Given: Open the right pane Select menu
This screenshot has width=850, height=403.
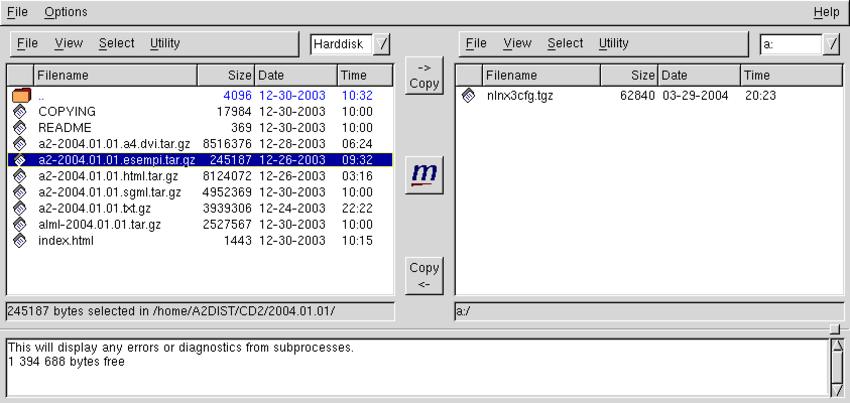Looking at the screenshot, I should [565, 43].
